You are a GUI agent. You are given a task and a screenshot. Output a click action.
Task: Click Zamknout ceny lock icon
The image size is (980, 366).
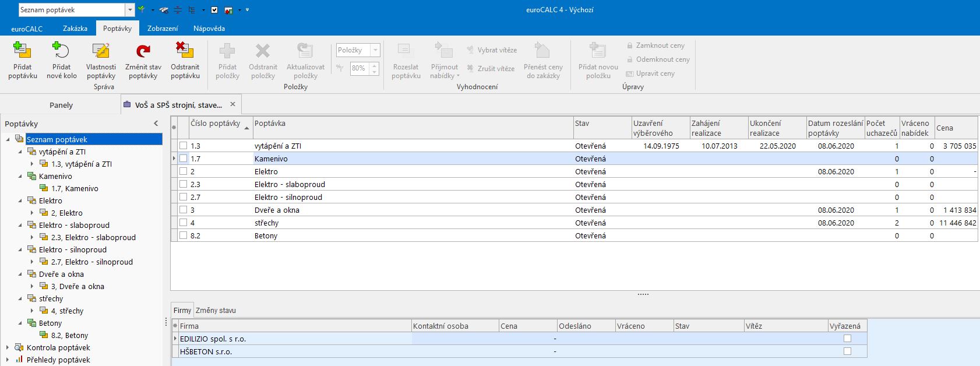[630, 45]
